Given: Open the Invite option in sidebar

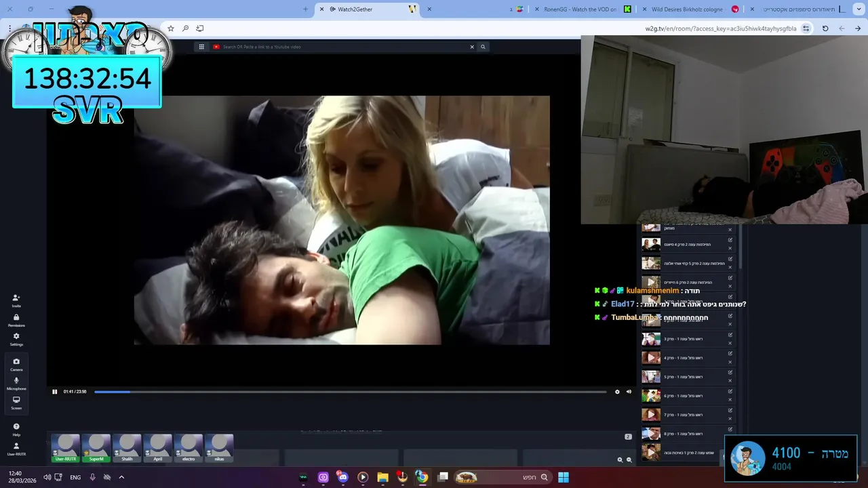Looking at the screenshot, I should [x=16, y=300].
